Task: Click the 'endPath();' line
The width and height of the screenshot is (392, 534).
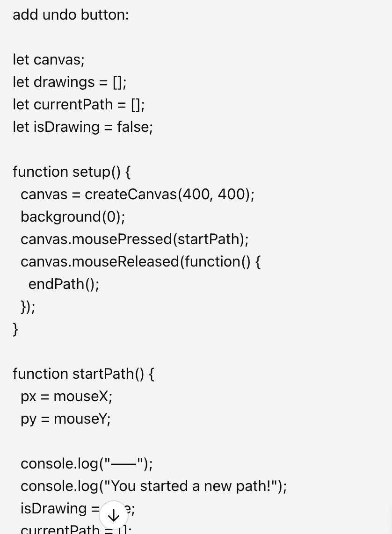Action: click(64, 284)
